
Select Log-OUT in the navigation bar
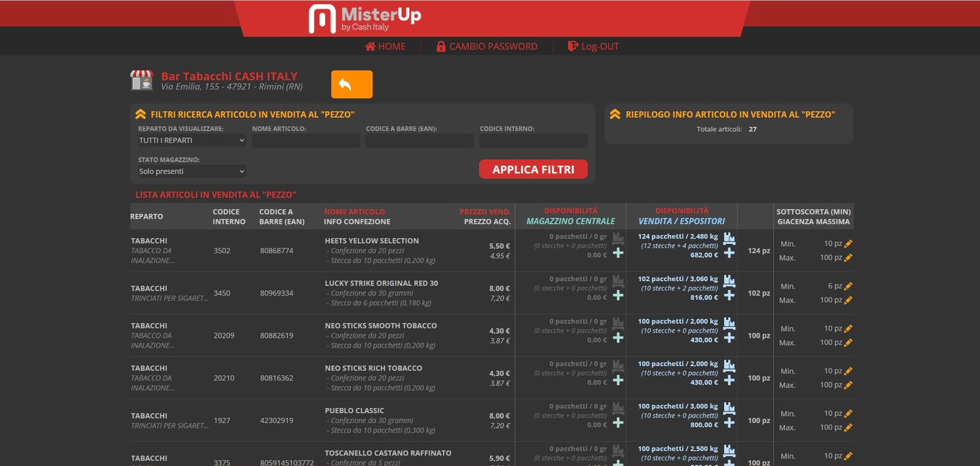(x=594, y=47)
